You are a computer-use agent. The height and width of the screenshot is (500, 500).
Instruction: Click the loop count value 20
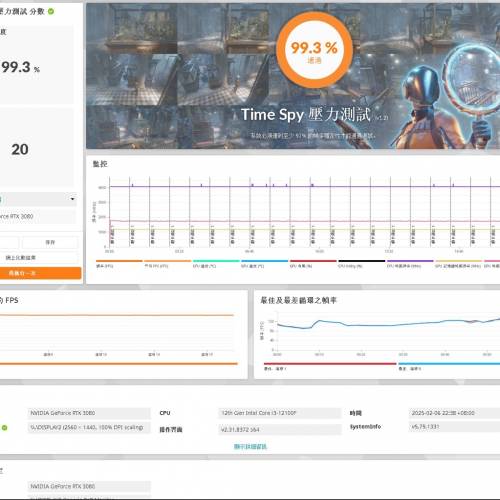pyautogui.click(x=20, y=149)
